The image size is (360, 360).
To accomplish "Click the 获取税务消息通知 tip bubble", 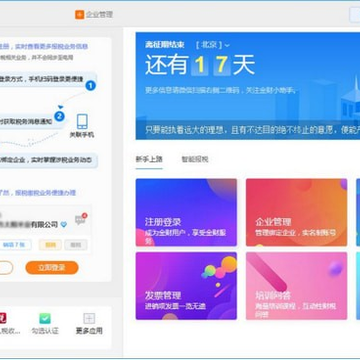I will click(32, 122).
